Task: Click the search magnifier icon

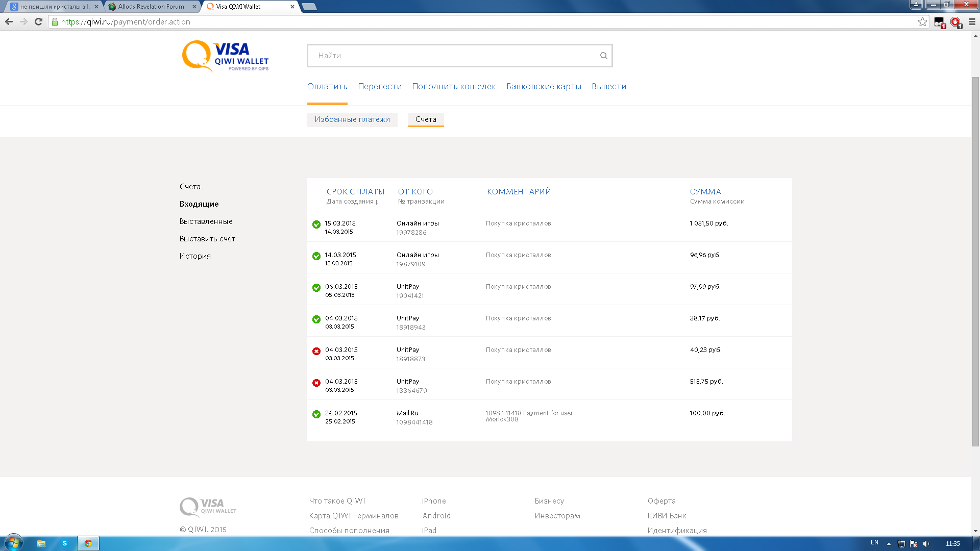Action: 603,56
